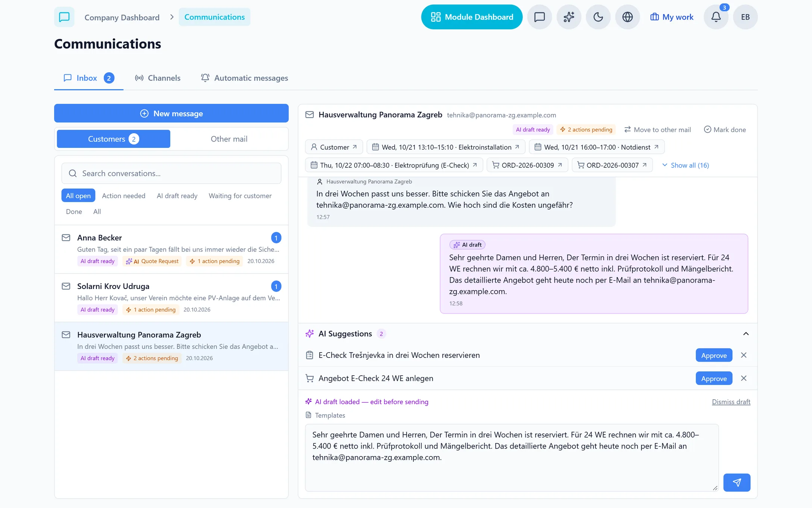Viewport: 812px width, 508px height.
Task: Open notifications bell icon
Action: coord(716,17)
